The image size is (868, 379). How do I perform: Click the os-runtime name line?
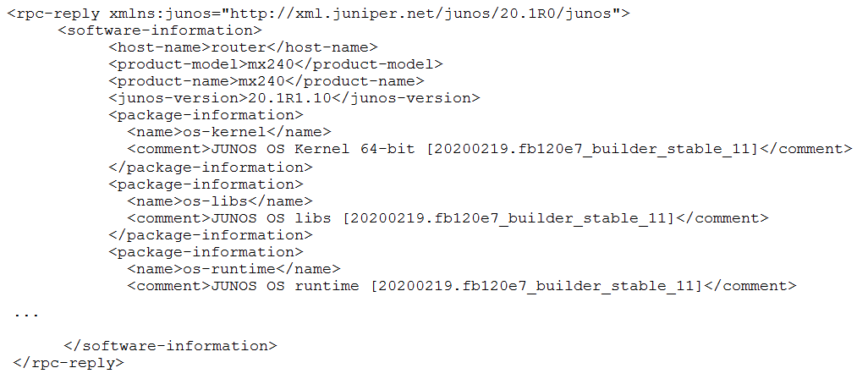233,269
